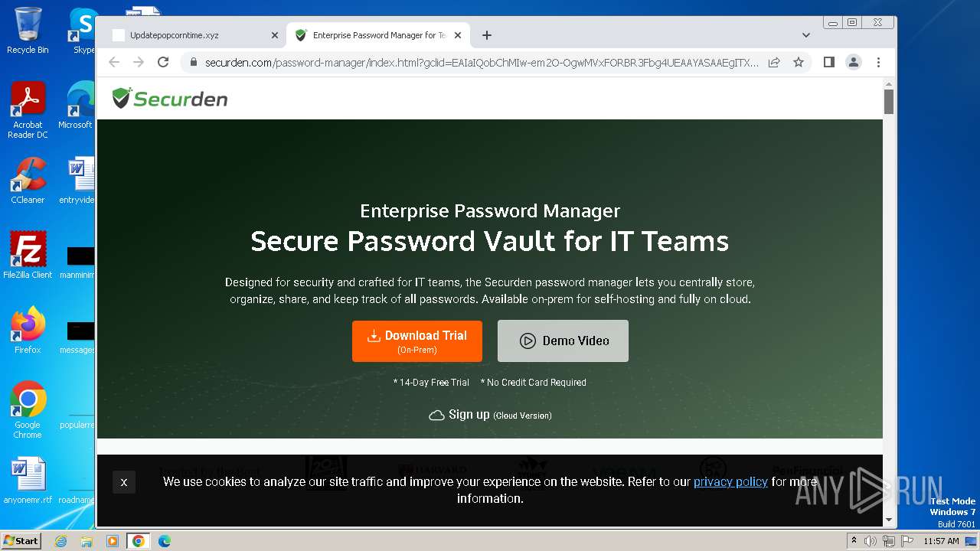Go back with the browser back arrow
The image size is (980, 551).
pos(114,62)
